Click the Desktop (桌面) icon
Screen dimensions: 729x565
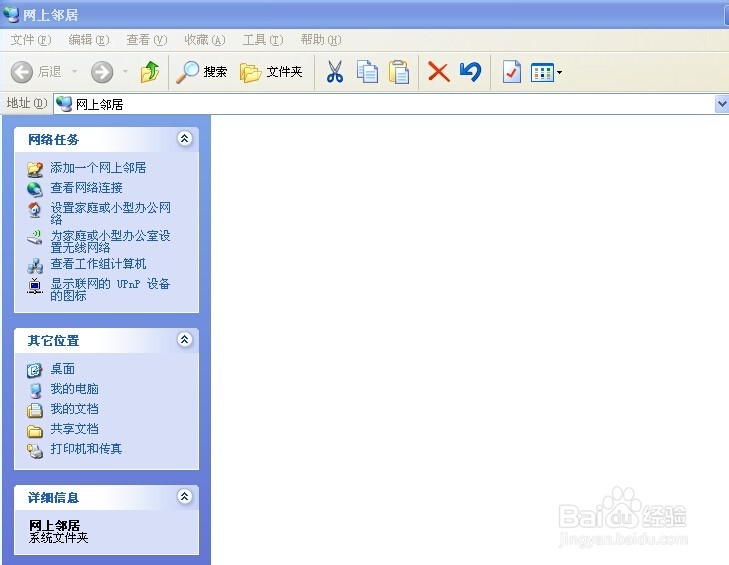point(35,370)
